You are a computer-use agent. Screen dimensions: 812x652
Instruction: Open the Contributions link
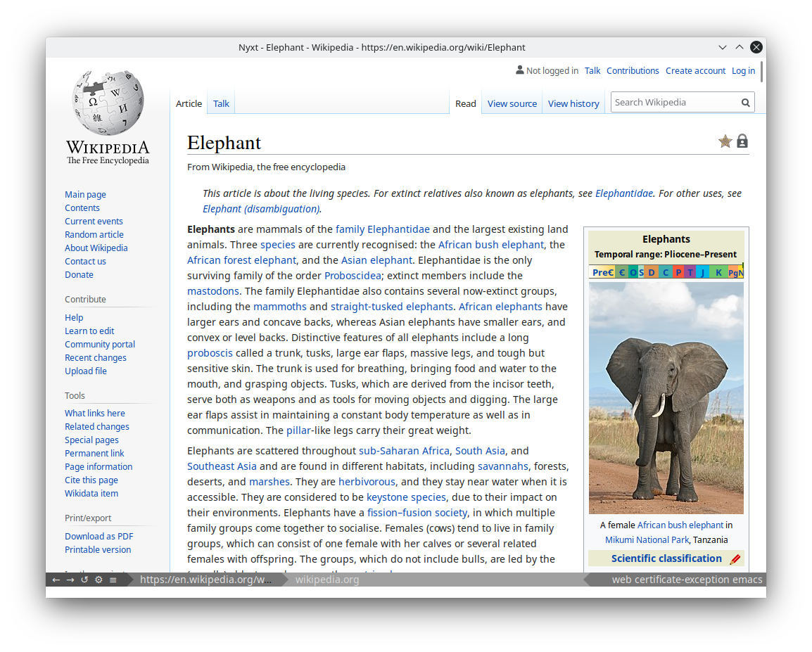(633, 70)
